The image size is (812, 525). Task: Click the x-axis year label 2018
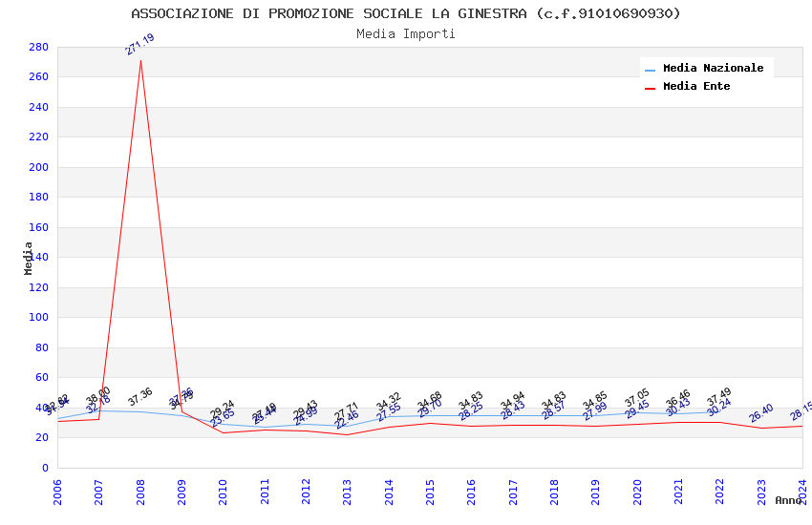click(554, 492)
